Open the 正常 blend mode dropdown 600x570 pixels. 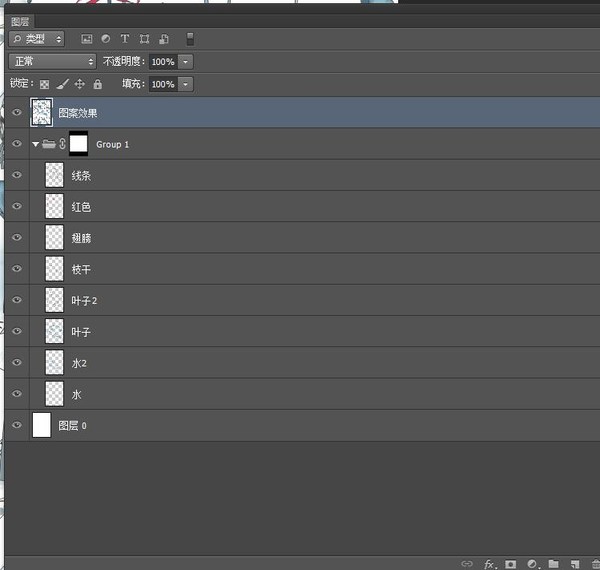tap(52, 61)
